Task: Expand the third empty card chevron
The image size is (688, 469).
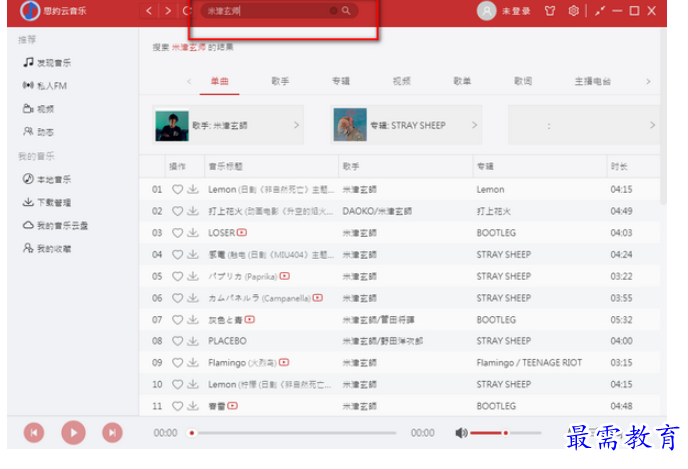Action: (652, 125)
